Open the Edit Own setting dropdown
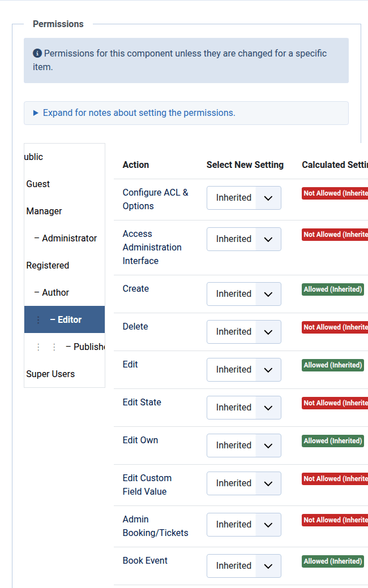The width and height of the screenshot is (368, 588). coord(243,446)
